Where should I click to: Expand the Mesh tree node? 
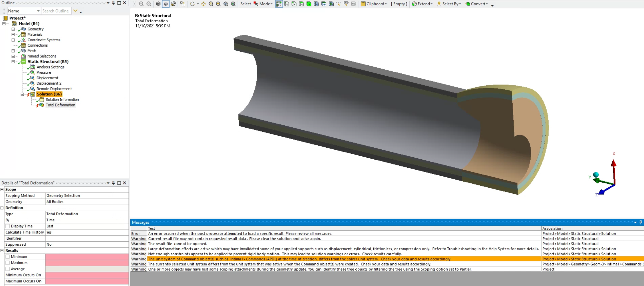point(13,51)
